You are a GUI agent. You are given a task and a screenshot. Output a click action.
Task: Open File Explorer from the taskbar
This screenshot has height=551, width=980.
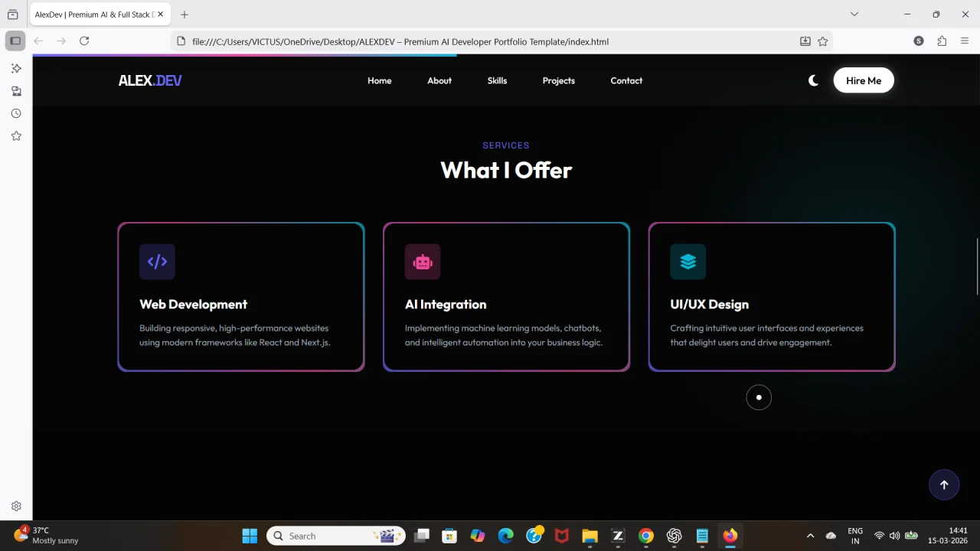point(590,536)
